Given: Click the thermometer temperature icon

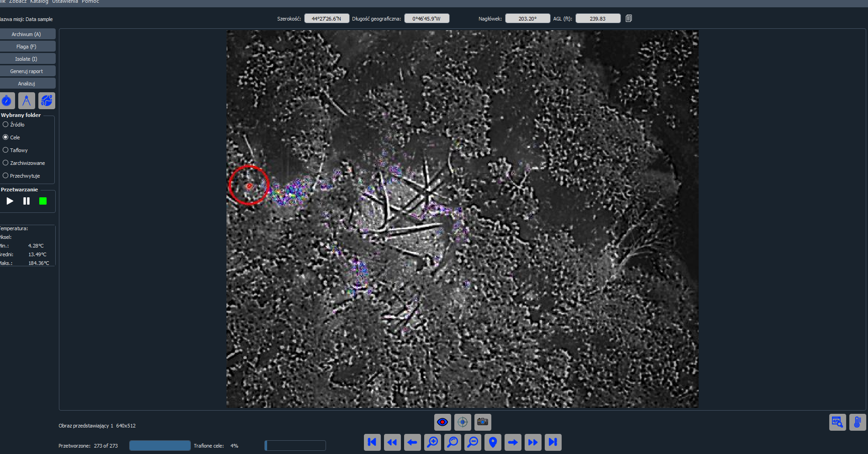Looking at the screenshot, I should [857, 422].
